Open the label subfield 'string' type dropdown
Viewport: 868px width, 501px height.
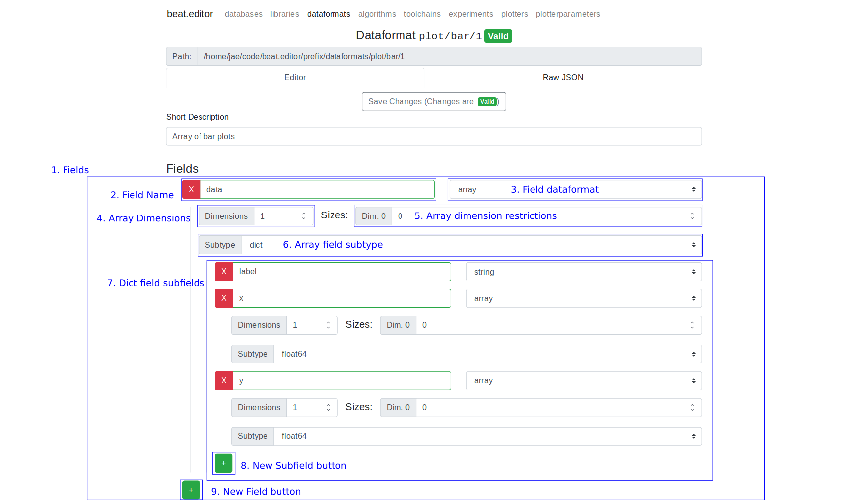pyautogui.click(x=584, y=272)
